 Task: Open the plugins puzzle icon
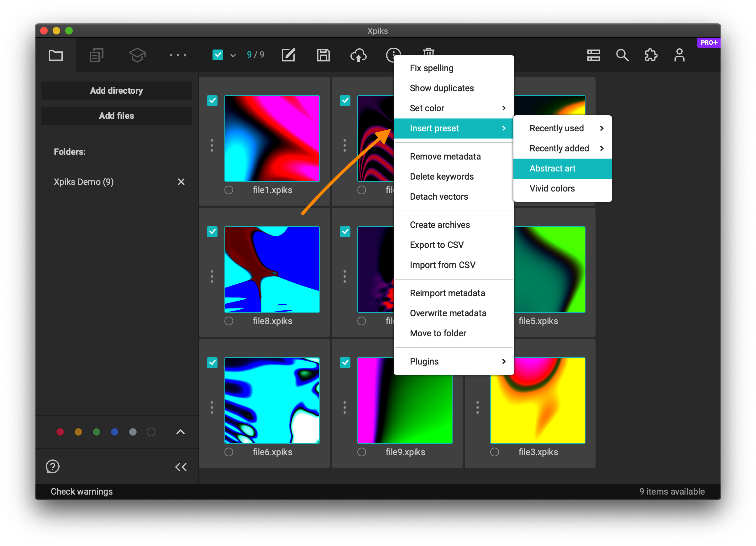650,55
